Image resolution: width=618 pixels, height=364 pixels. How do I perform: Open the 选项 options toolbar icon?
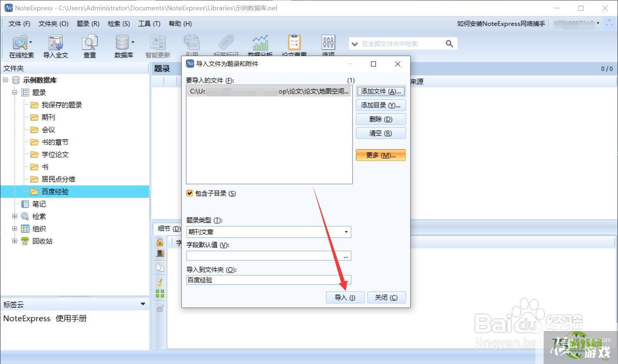[x=328, y=46]
